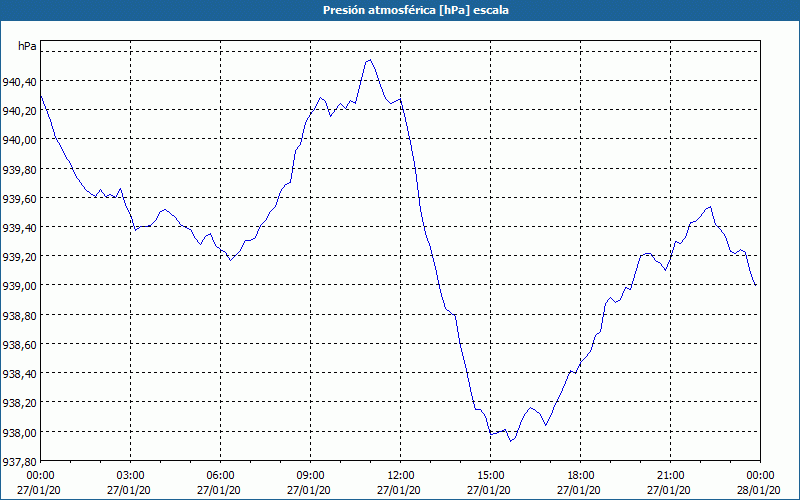Click the pressure peak near 11:00
Viewport: 800px width, 500px height.
(370, 60)
